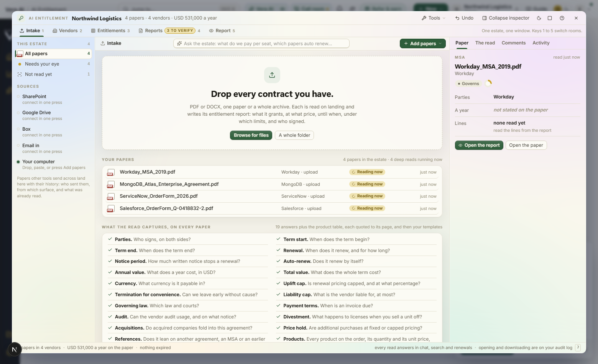Click the checkmark beside Auto-renew
598x364 pixels.
coord(279,261)
